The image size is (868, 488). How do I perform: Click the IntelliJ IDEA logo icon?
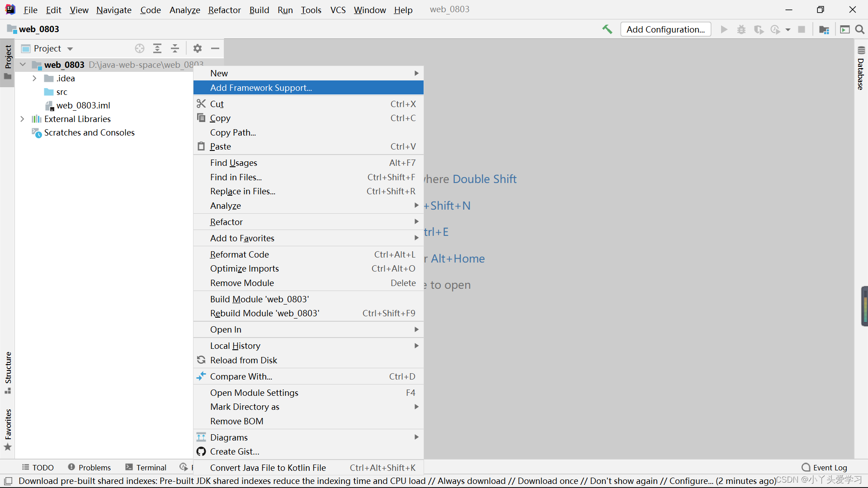click(x=10, y=9)
